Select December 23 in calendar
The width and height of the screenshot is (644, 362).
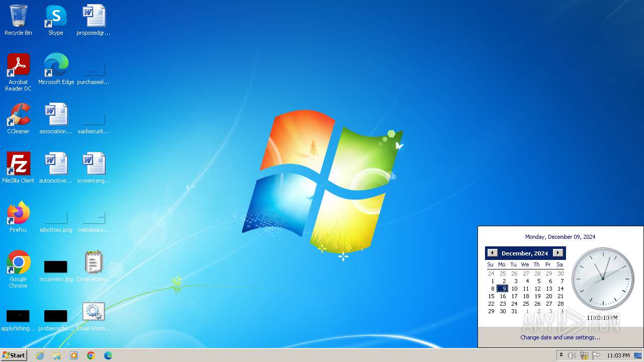[503, 304]
